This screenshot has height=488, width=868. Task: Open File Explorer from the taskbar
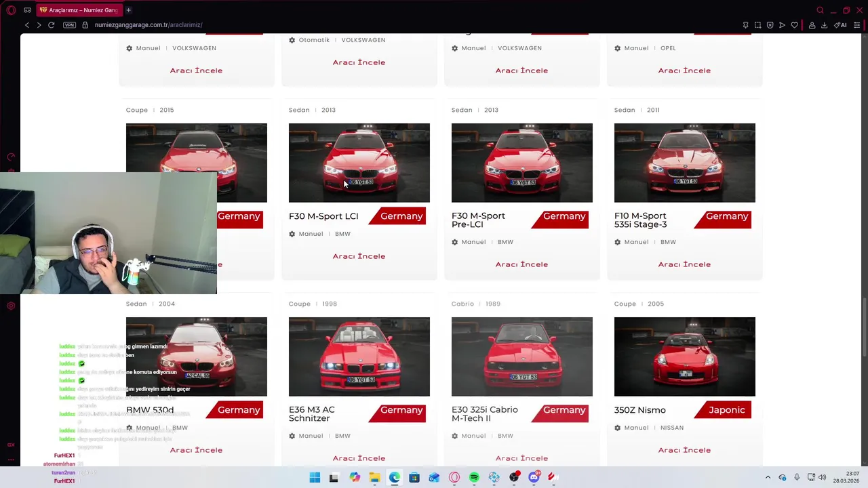tap(374, 478)
